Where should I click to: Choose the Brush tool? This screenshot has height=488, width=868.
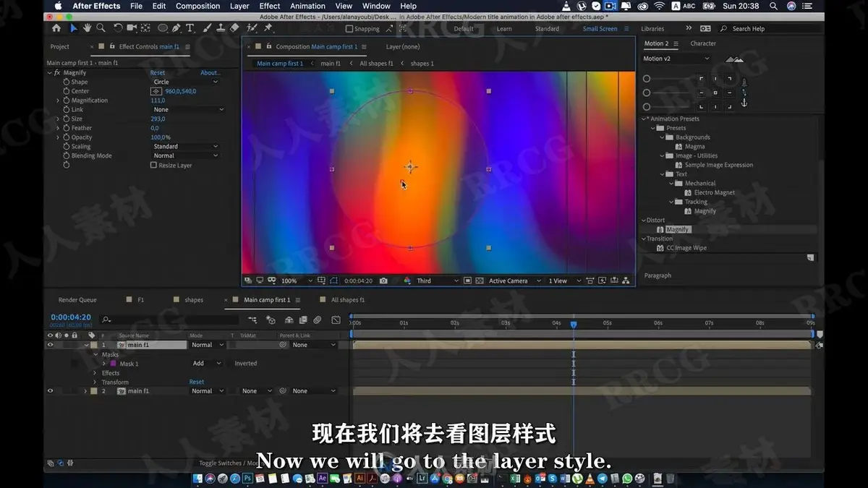click(x=207, y=28)
